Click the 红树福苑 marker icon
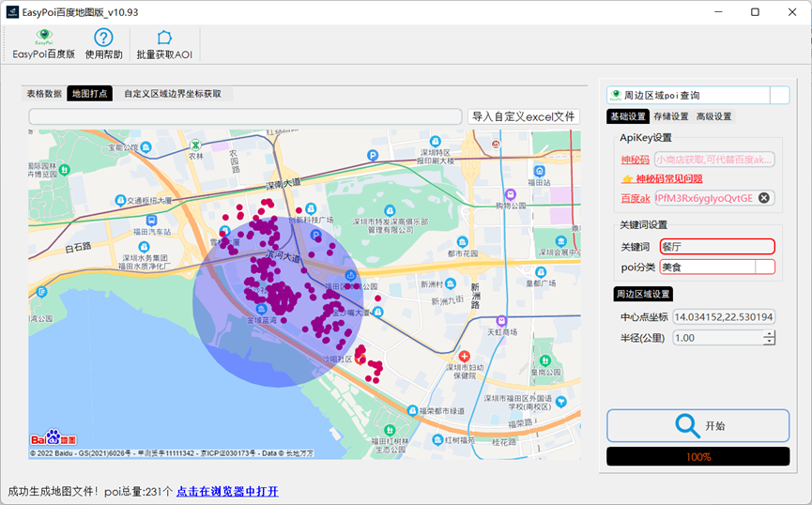This screenshot has height=505, width=812. [437, 439]
